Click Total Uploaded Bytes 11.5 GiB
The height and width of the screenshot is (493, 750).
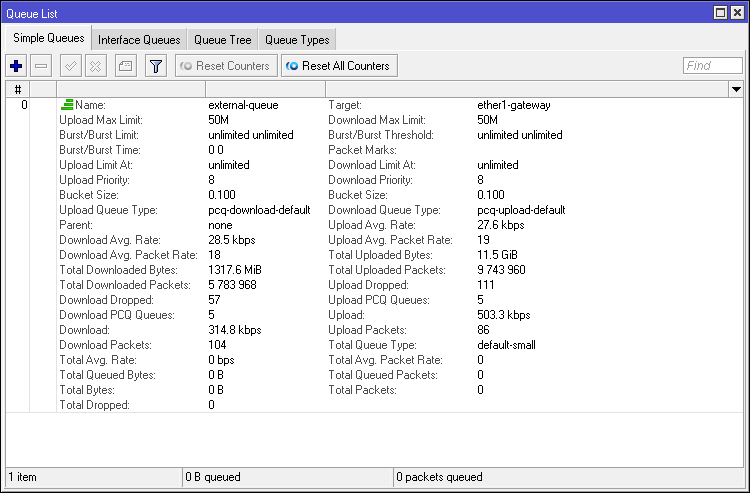pyautogui.click(x=497, y=255)
